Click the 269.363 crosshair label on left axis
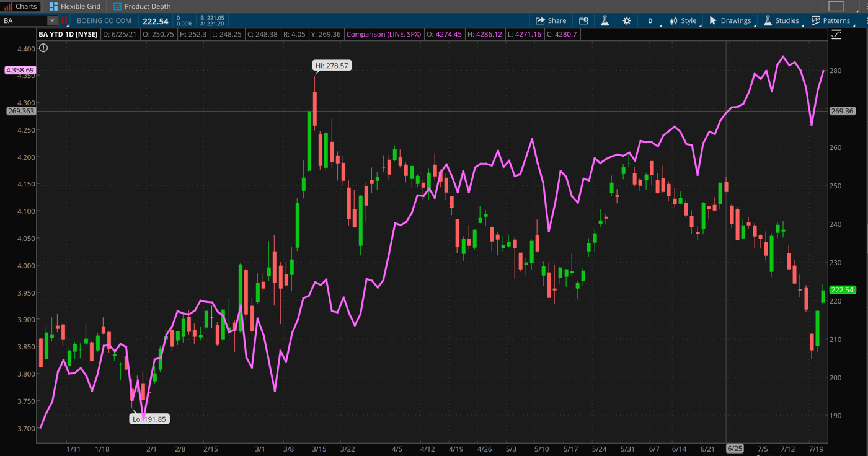The image size is (868, 456). coord(21,111)
